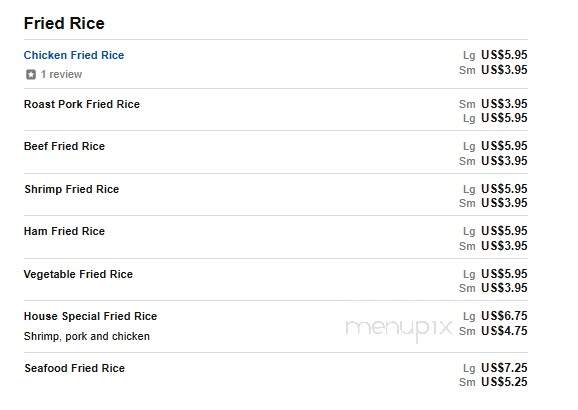Click Vegetable Fried Rice large price

click(504, 274)
